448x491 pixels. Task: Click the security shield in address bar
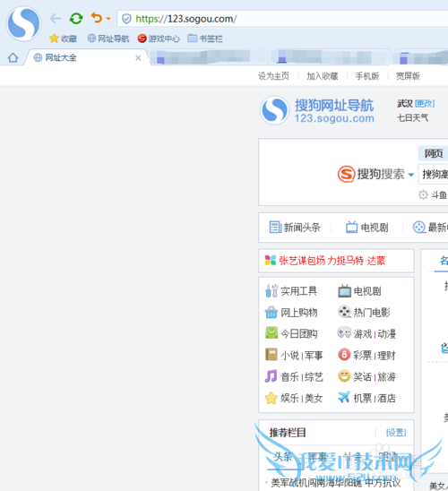[x=126, y=19]
